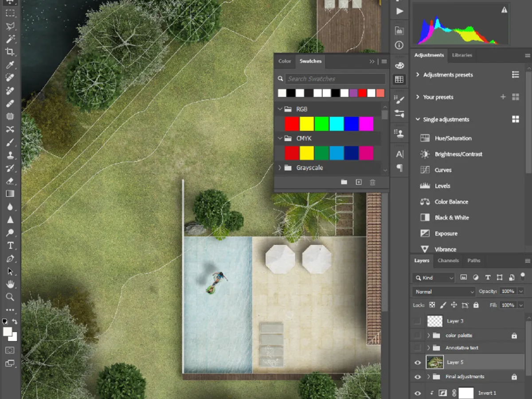Image resolution: width=532 pixels, height=399 pixels.
Task: Switch to the Channels tab
Action: tap(448, 261)
